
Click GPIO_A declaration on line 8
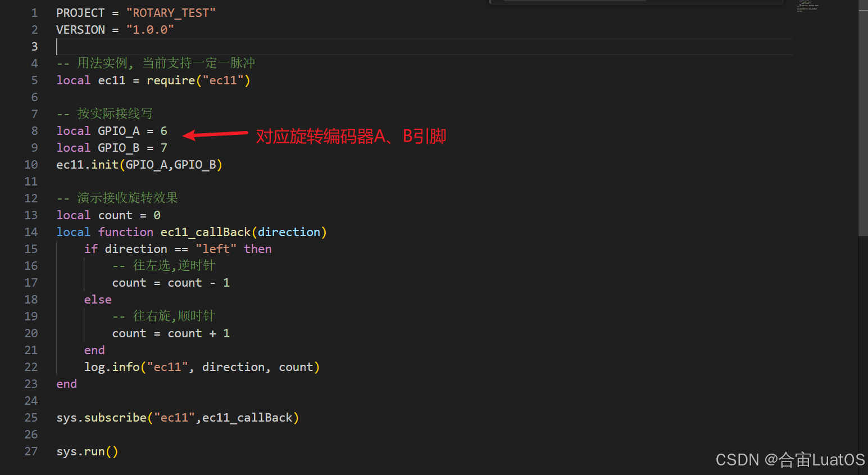click(x=112, y=131)
